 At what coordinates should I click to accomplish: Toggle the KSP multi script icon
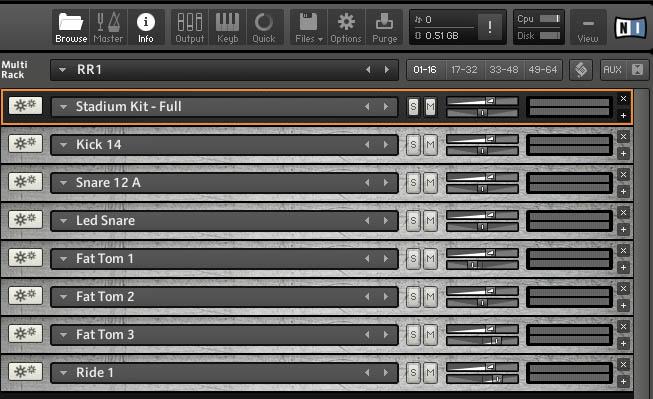[x=581, y=70]
